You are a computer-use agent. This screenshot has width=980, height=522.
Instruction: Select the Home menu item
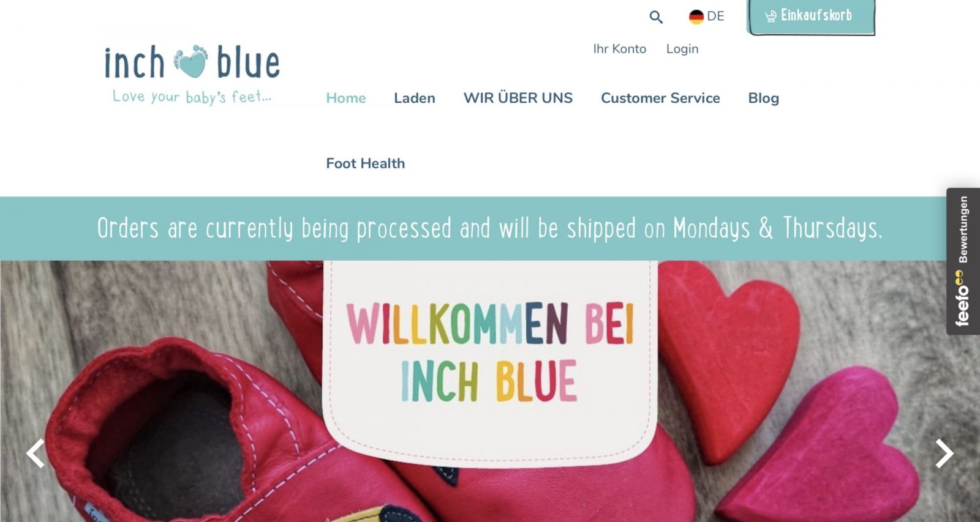[x=346, y=98]
